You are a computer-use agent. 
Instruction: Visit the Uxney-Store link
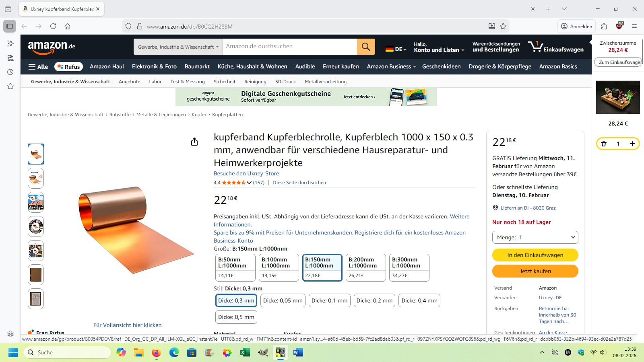[x=246, y=173]
